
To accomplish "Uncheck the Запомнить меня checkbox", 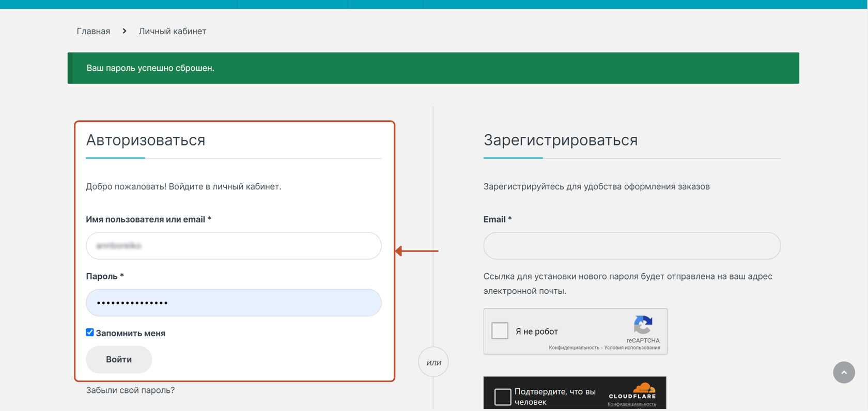I will point(90,333).
